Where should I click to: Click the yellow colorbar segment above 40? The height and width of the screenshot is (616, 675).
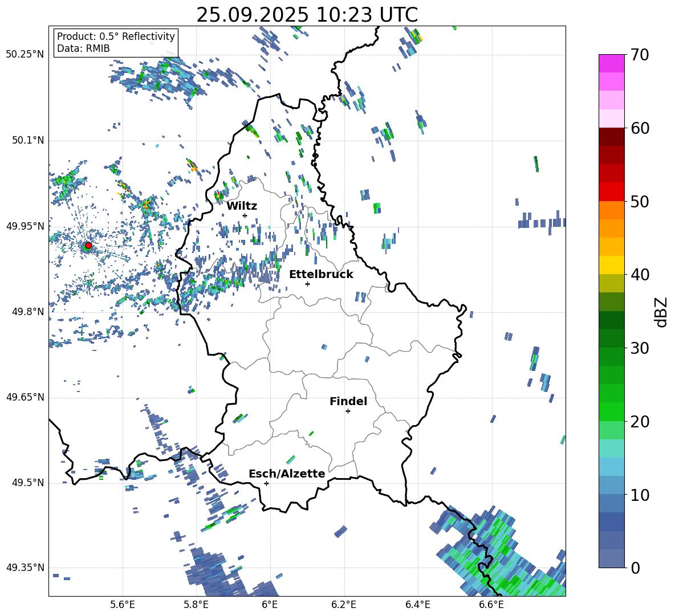pos(611,265)
